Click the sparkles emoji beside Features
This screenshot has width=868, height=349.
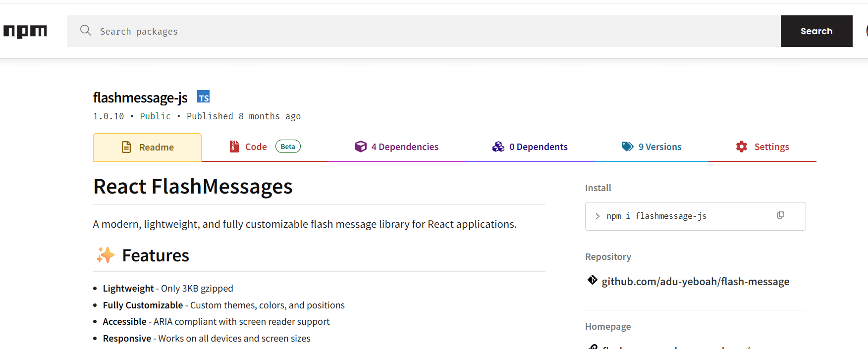pos(106,255)
